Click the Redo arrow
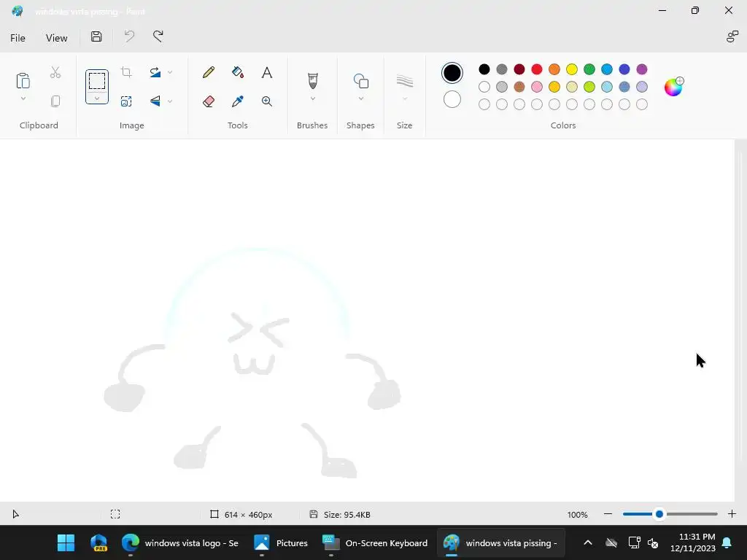The height and width of the screenshot is (560, 747). coord(158,36)
